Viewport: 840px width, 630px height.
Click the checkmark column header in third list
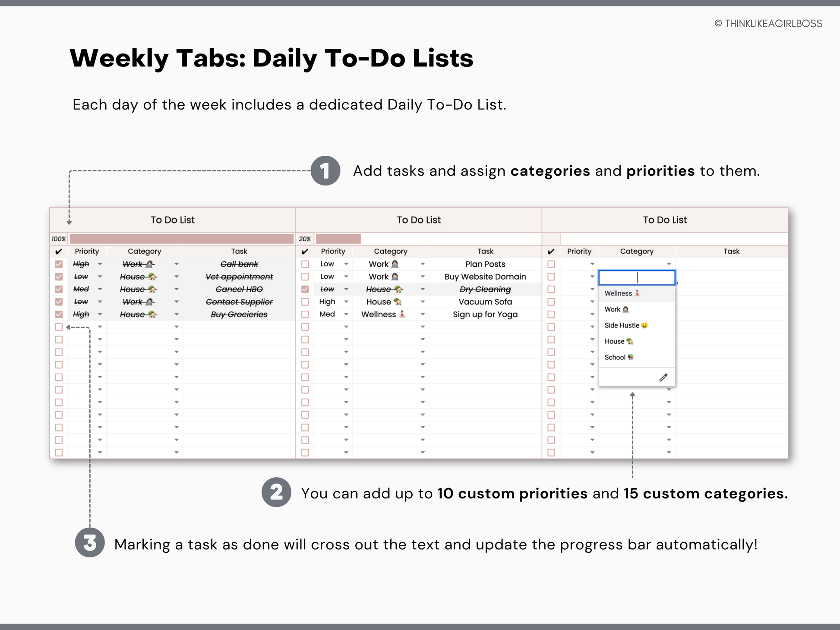click(x=551, y=252)
